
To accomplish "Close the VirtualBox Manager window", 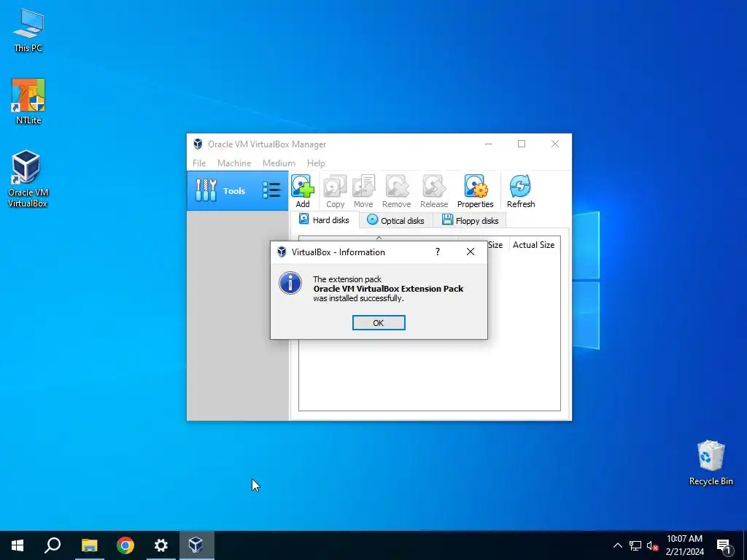I will 555,144.
